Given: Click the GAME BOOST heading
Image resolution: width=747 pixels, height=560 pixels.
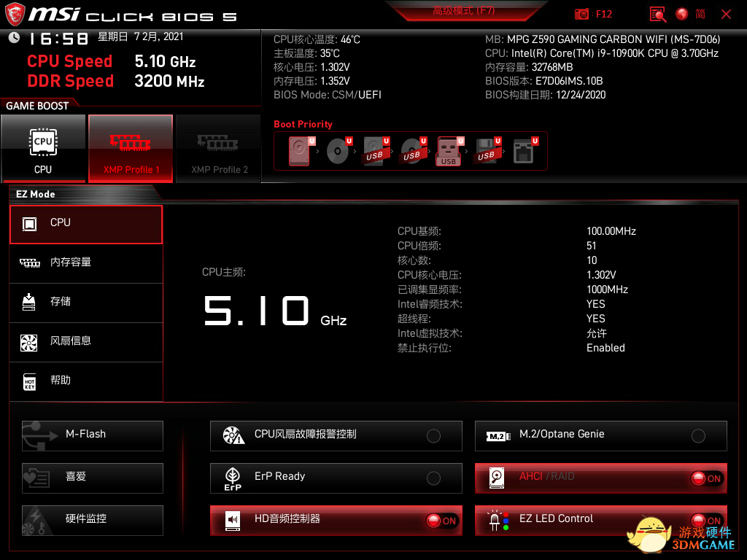Looking at the screenshot, I should click(37, 106).
